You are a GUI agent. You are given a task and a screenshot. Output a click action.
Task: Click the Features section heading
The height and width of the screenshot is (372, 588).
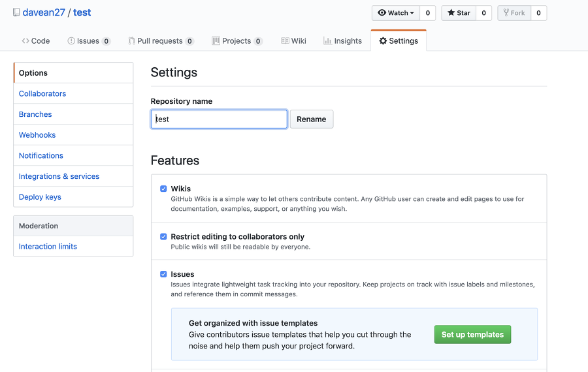174,161
